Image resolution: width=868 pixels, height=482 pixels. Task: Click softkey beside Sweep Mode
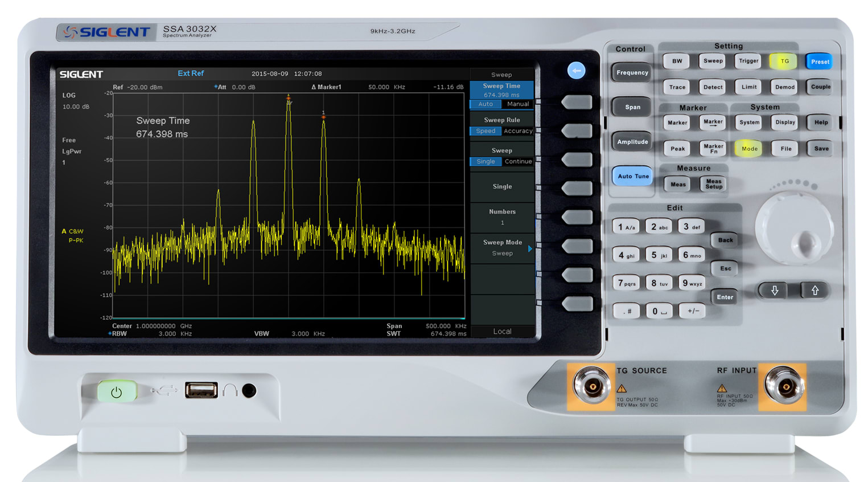pyautogui.click(x=577, y=246)
